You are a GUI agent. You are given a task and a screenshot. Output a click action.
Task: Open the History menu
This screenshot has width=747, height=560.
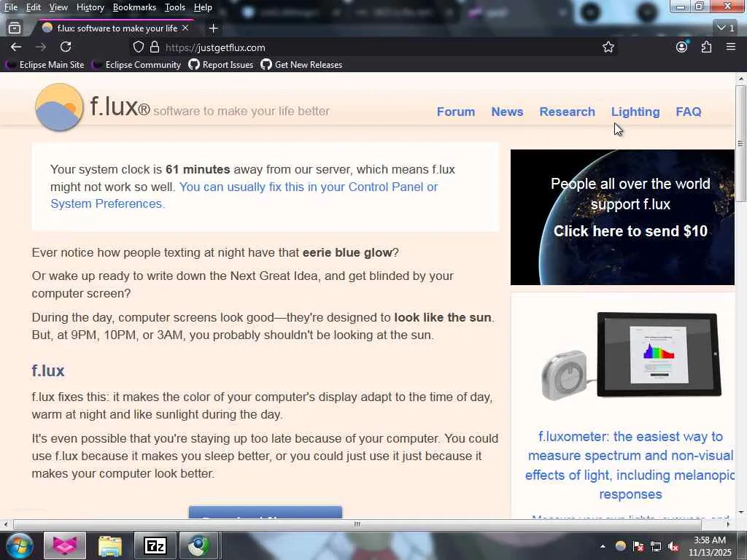click(x=90, y=7)
